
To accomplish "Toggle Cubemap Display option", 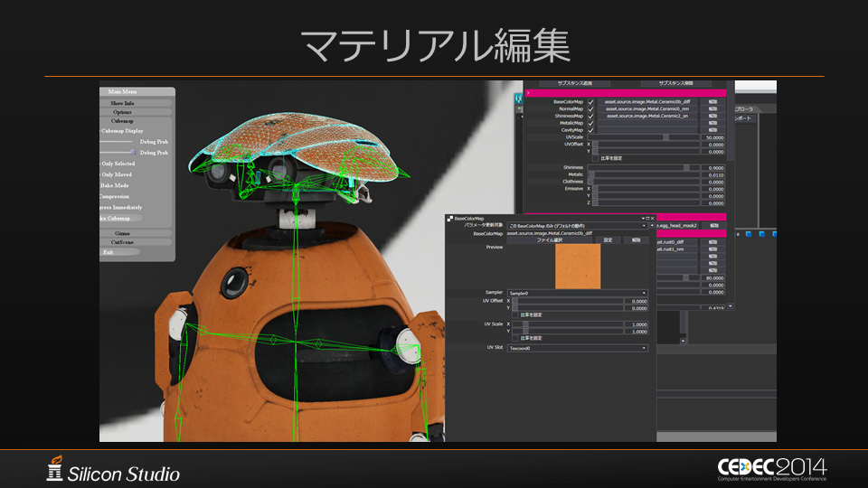I will click(x=122, y=131).
